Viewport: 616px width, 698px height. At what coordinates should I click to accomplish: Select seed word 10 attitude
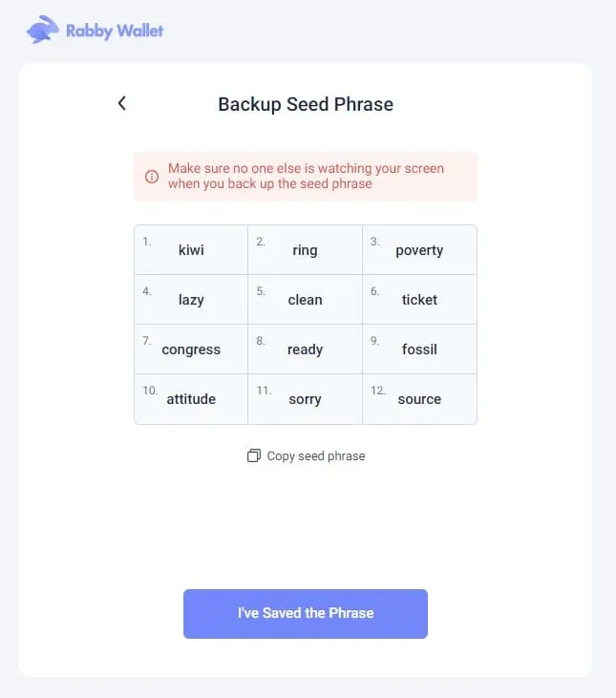[x=191, y=399]
